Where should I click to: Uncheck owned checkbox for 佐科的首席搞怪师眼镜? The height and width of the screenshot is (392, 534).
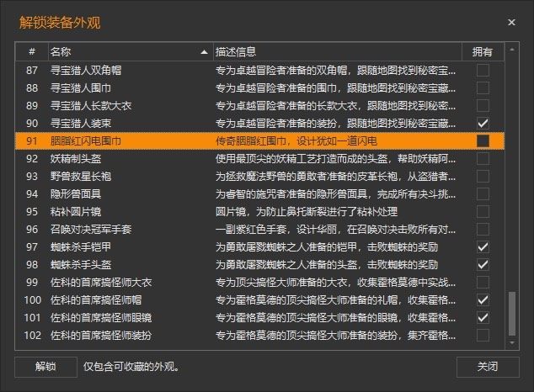[483, 318]
